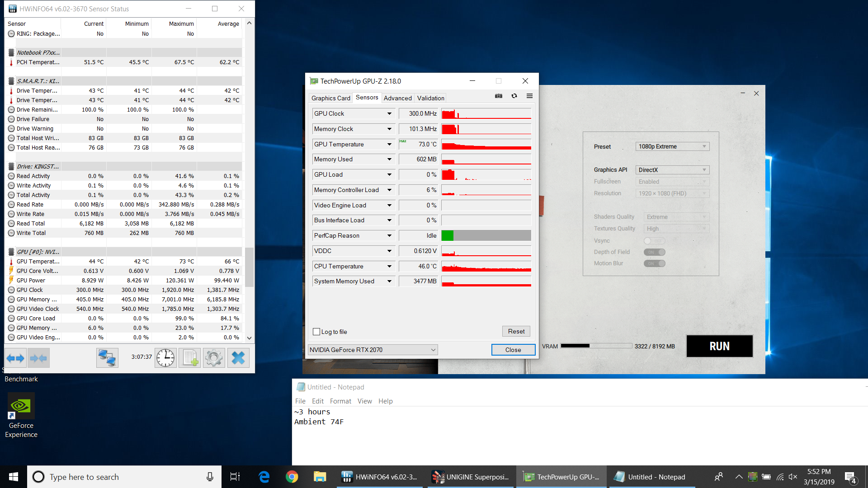This screenshot has height=488, width=868.
Task: Open Windows Start menu
Action: 14,477
